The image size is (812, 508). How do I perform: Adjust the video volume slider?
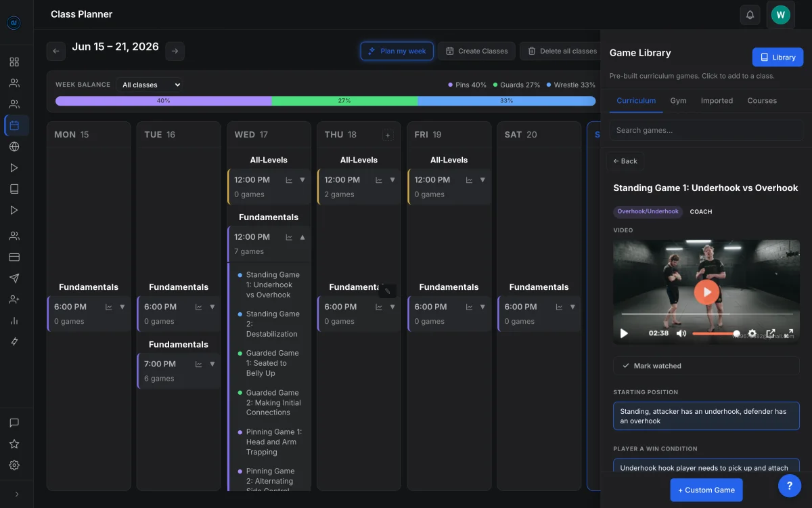715,333
